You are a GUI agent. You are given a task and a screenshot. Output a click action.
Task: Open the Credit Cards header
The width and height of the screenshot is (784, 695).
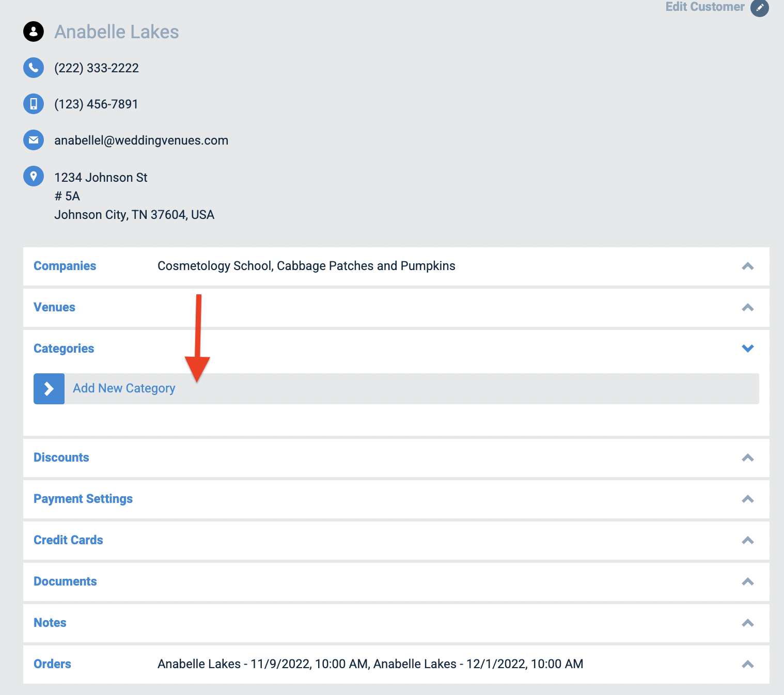(68, 540)
